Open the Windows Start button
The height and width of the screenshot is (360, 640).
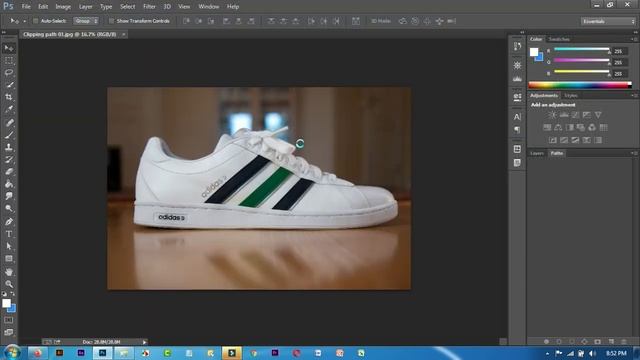[12, 353]
